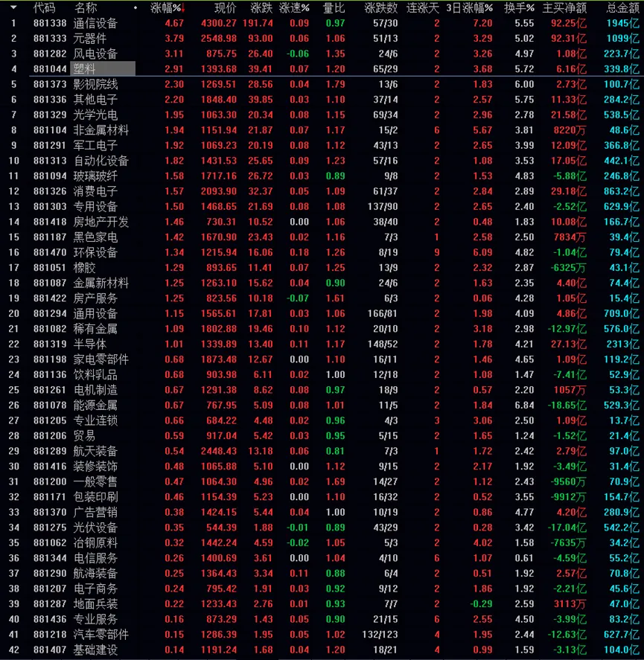
Task: Select the 金属新材料 sector
Action: [101, 283]
